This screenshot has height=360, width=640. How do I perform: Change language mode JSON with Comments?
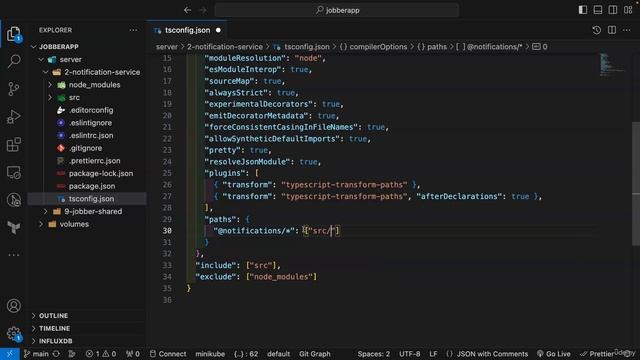(x=487, y=354)
